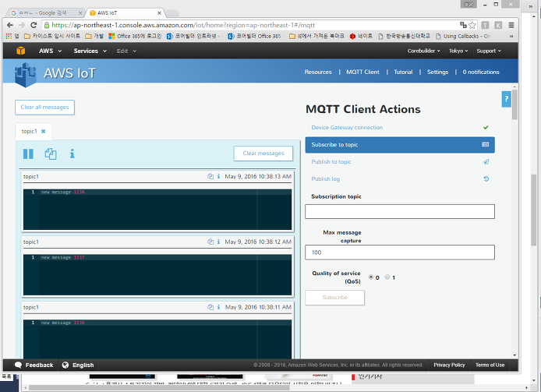Click the Feedback speech bubble
The image size is (541, 392).
pos(18,365)
